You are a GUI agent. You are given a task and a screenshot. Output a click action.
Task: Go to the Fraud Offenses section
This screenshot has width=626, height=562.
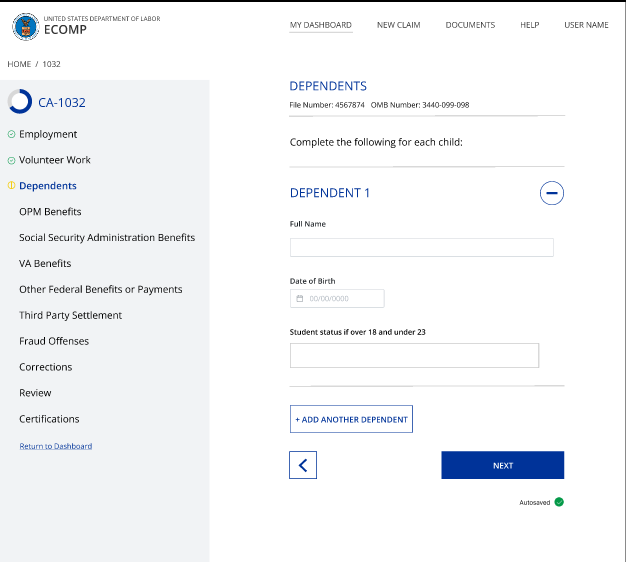point(54,341)
